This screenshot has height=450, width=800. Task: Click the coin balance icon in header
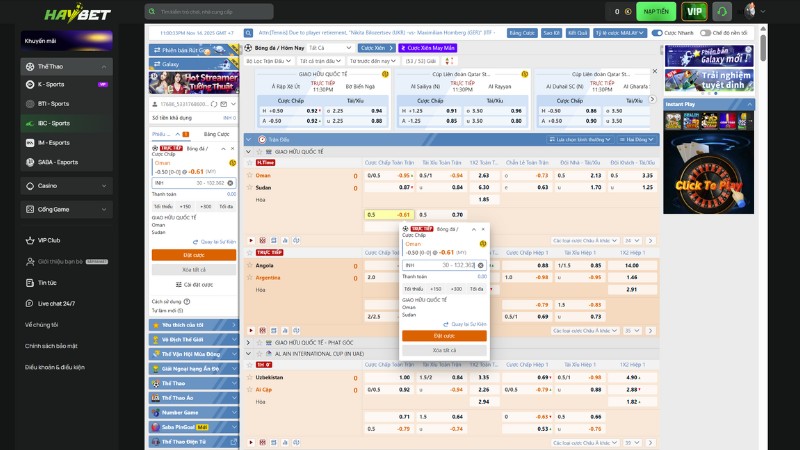pos(628,11)
